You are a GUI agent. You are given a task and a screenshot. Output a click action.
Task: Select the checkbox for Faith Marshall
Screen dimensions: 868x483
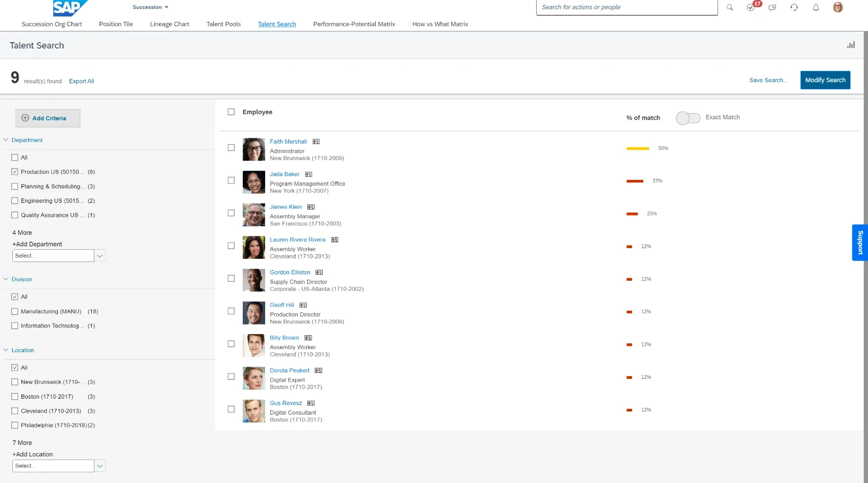point(231,148)
